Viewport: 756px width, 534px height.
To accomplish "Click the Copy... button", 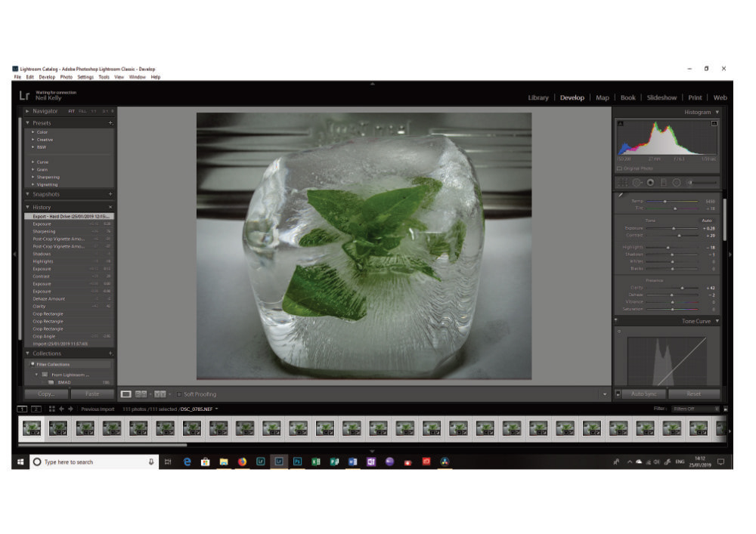I will click(x=46, y=394).
